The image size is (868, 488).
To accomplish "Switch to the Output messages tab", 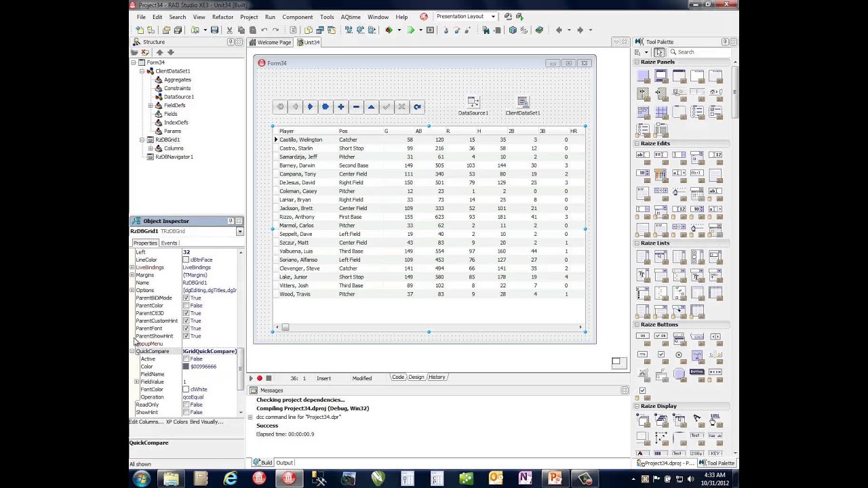I will [x=284, y=463].
